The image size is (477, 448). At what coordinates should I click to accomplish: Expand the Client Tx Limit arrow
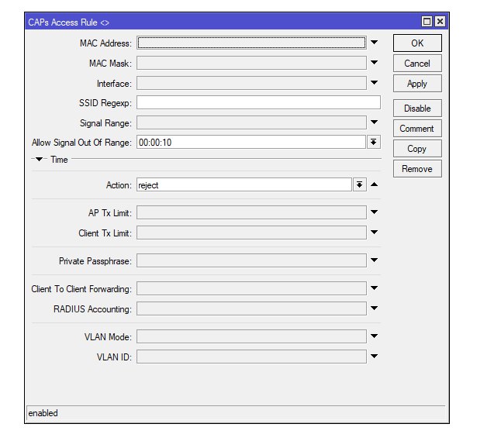pyautogui.click(x=374, y=233)
